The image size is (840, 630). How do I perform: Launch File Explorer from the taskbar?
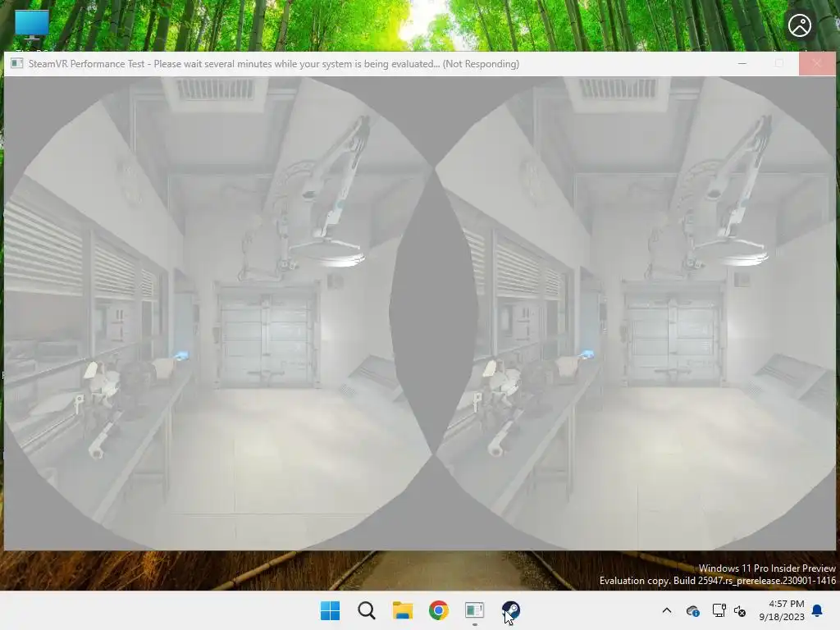402,610
